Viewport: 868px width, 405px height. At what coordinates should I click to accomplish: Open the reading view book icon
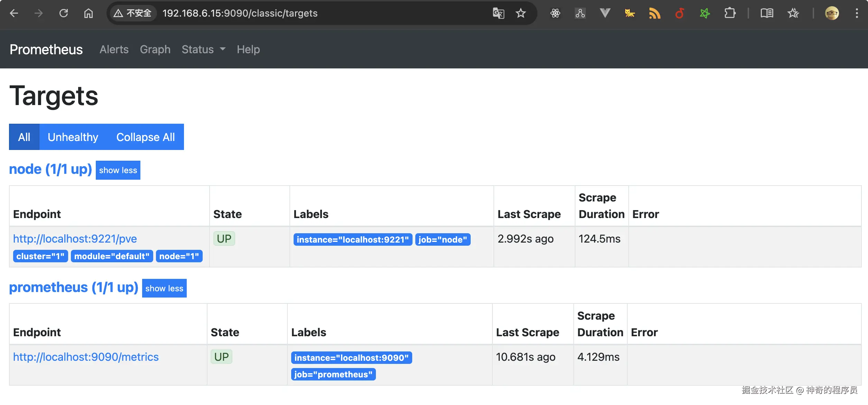(x=767, y=13)
